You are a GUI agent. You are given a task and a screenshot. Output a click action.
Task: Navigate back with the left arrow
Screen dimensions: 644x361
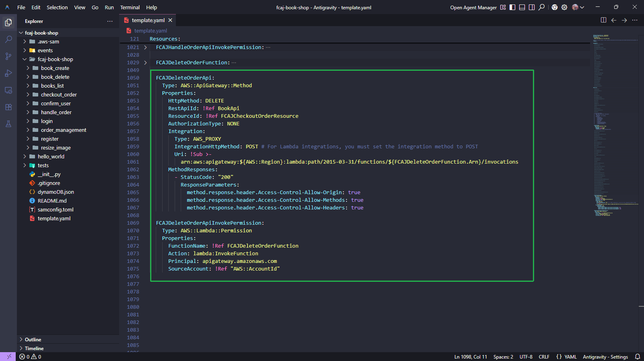[614, 20]
